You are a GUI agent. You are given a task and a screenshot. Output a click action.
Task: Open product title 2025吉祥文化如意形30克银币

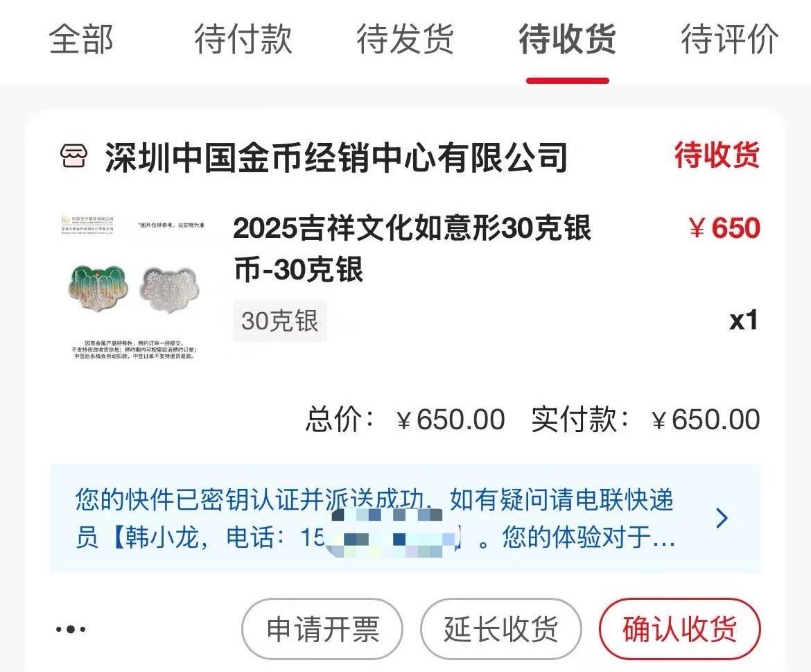pos(412,249)
